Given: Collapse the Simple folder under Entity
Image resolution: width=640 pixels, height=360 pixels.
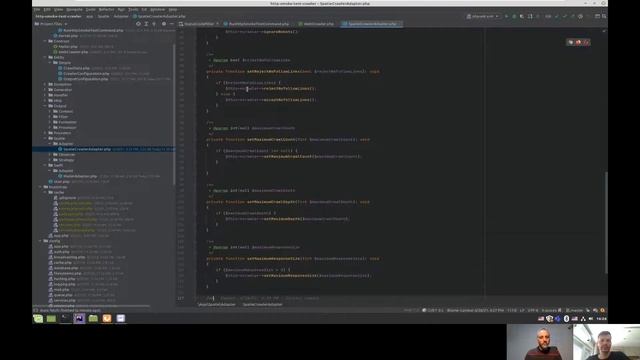Looking at the screenshot, I should click(50, 63).
